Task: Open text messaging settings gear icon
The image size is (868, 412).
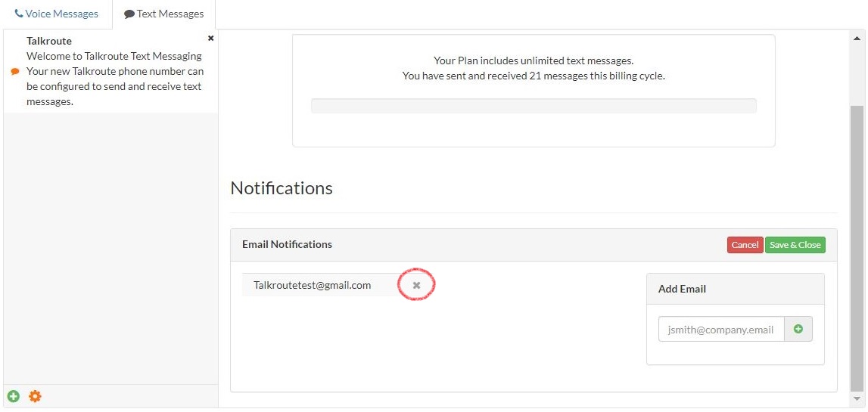Action: (35, 396)
